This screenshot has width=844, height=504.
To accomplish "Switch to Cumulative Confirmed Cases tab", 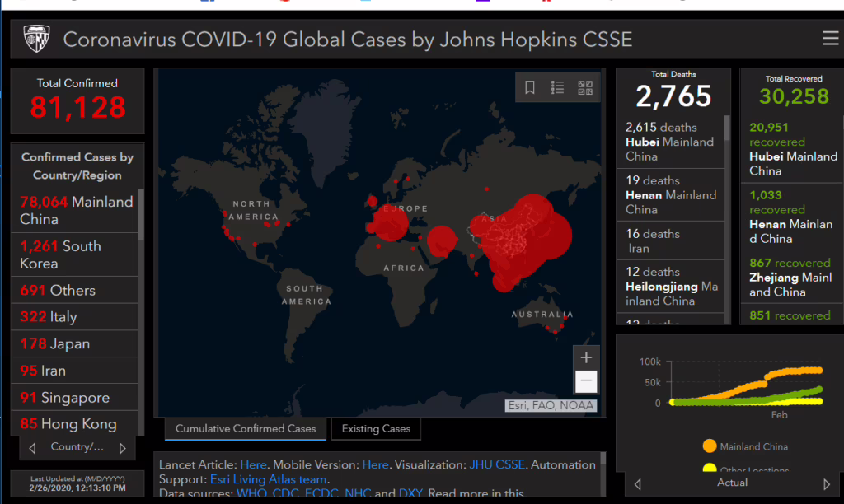I will (246, 429).
